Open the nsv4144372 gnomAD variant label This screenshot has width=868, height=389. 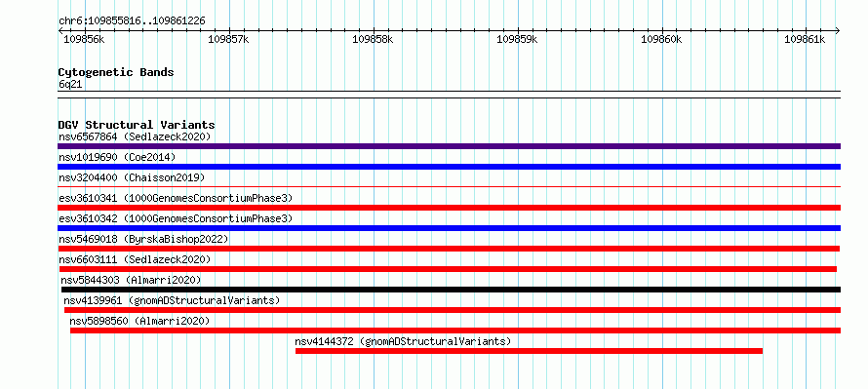403,341
